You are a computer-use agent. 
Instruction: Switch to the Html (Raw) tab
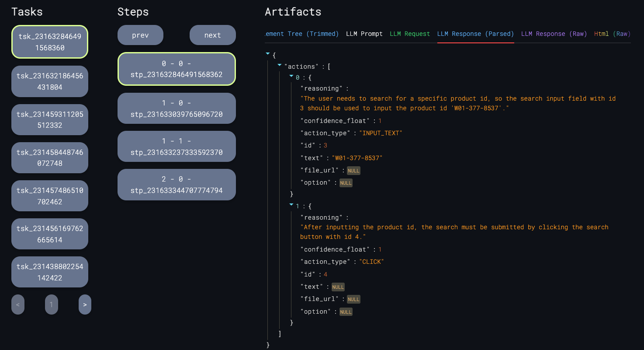coord(612,34)
